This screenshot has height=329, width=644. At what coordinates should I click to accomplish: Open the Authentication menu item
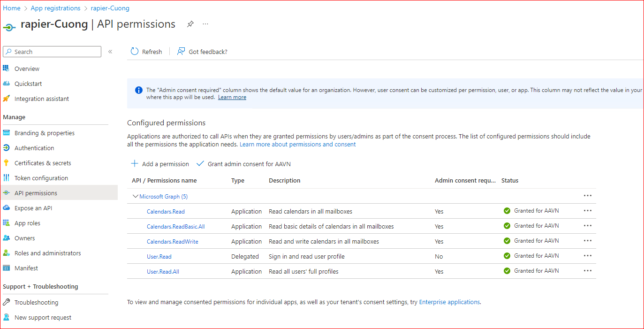34,148
